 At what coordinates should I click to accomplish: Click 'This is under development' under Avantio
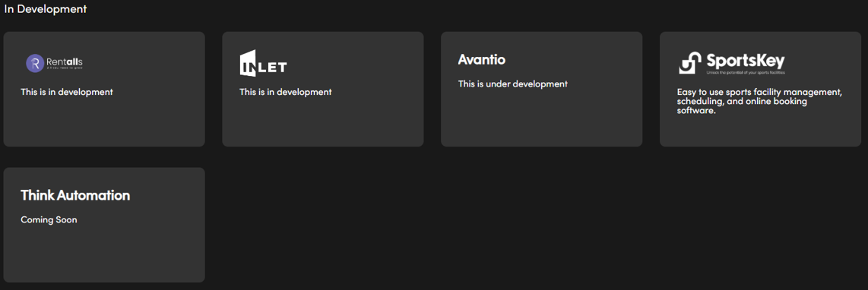click(512, 84)
